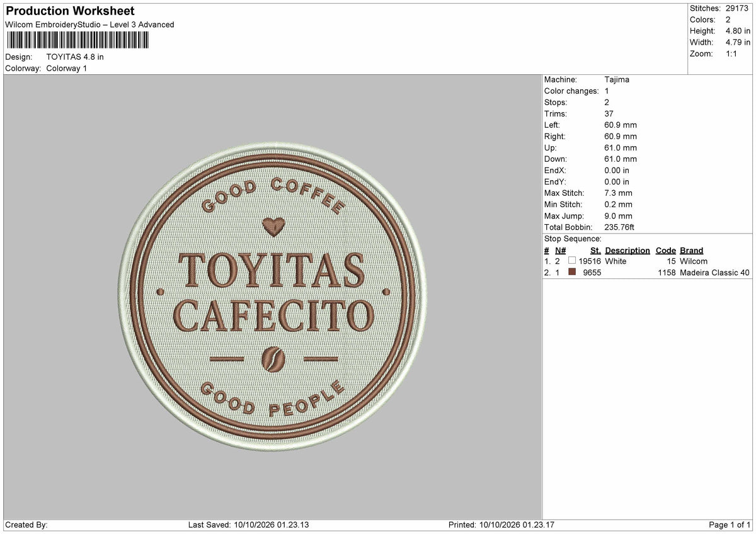756x534 pixels.
Task: Click the Height value 4.80 in
Action: (738, 31)
